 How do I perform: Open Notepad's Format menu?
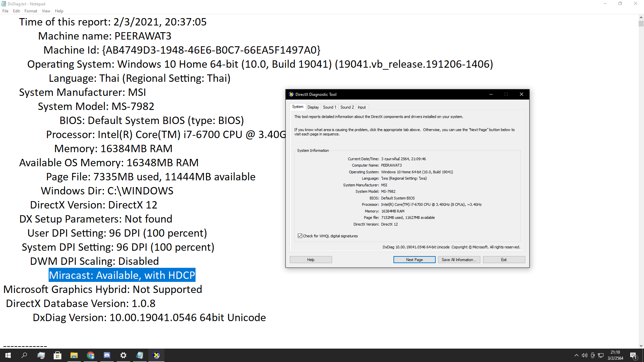click(x=31, y=11)
